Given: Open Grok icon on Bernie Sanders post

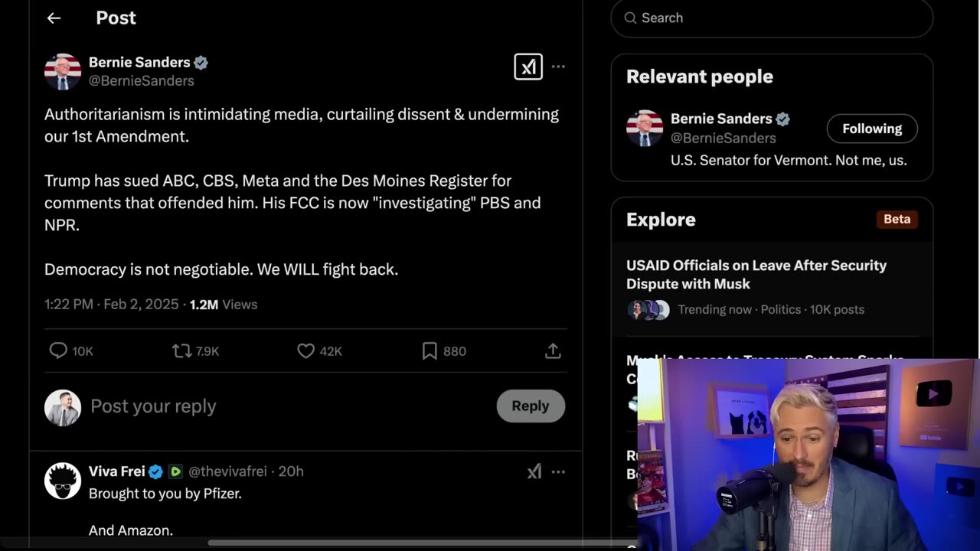Looking at the screenshot, I should pos(528,67).
